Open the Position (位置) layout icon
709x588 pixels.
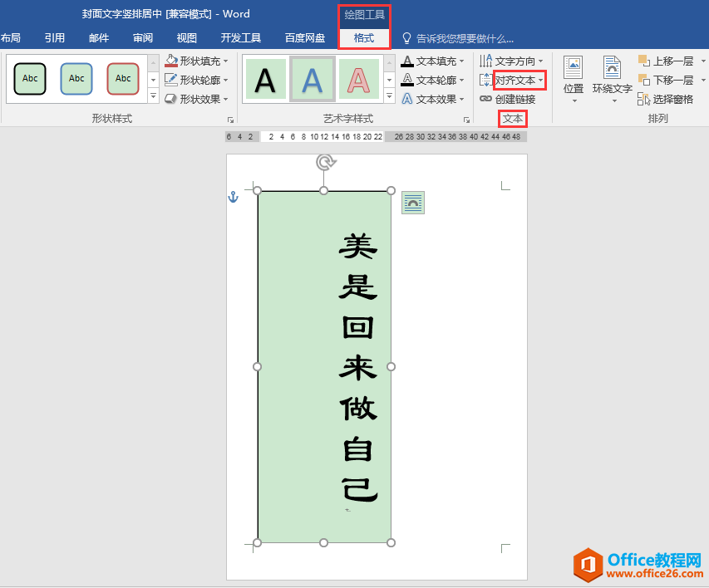coord(573,68)
